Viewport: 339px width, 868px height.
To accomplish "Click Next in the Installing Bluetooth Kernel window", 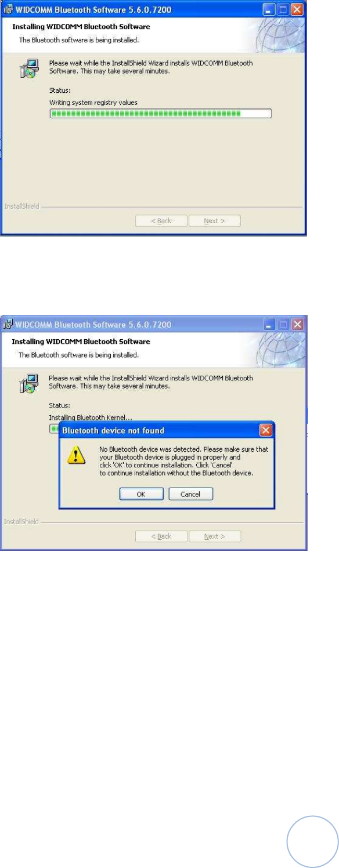I will tap(215, 536).
